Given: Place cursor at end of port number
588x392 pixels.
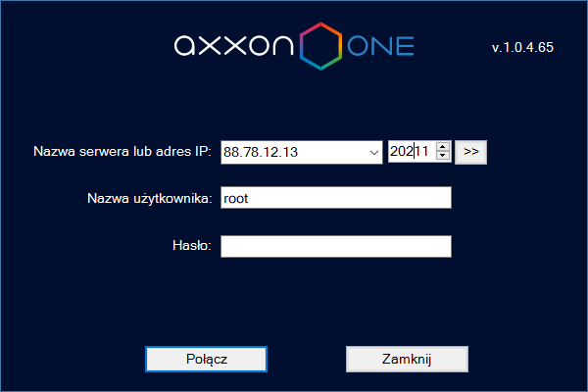Looking at the screenshot, I should click(x=430, y=152).
